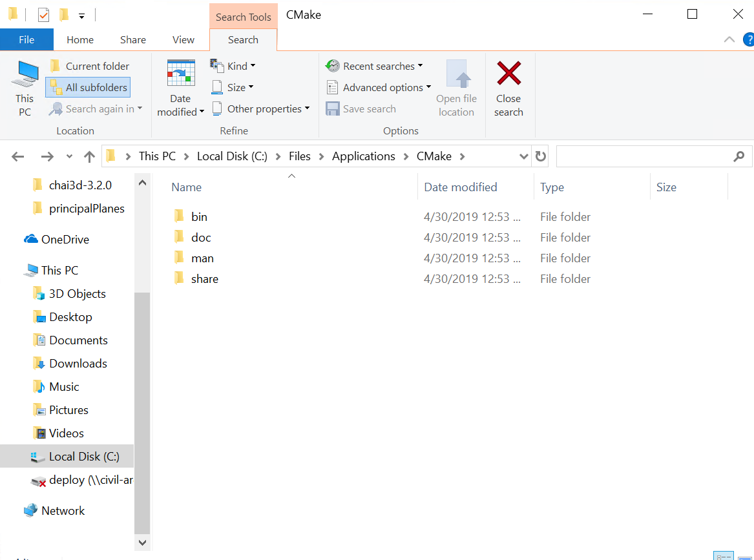The height and width of the screenshot is (560, 754).
Task: Open the Help question mark icon
Action: coord(748,39)
